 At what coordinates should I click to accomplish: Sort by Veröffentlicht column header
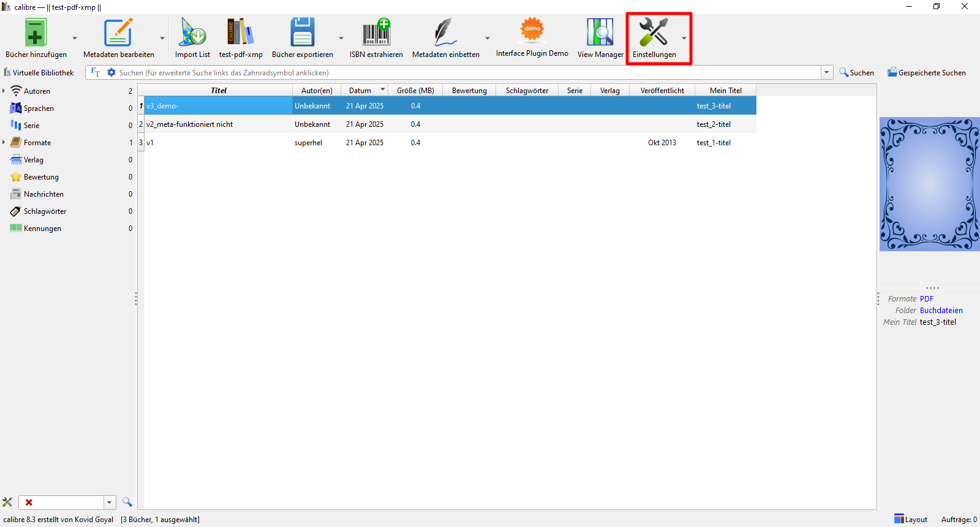(662, 90)
